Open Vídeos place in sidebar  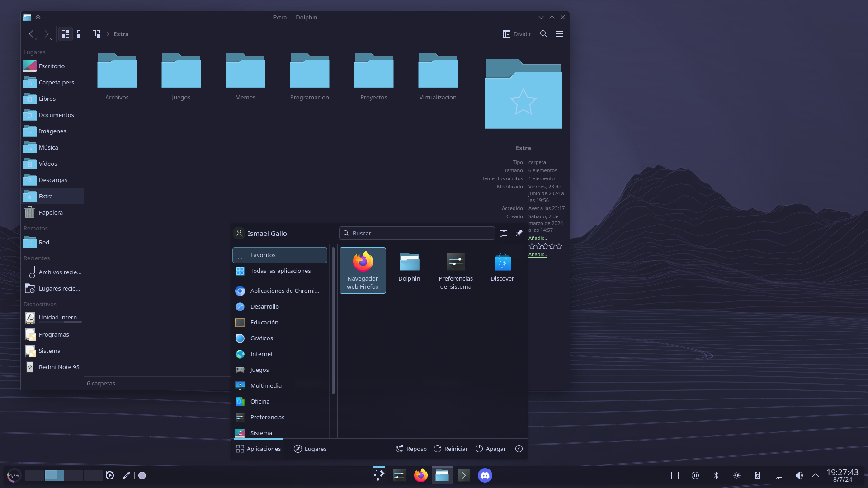52,164
